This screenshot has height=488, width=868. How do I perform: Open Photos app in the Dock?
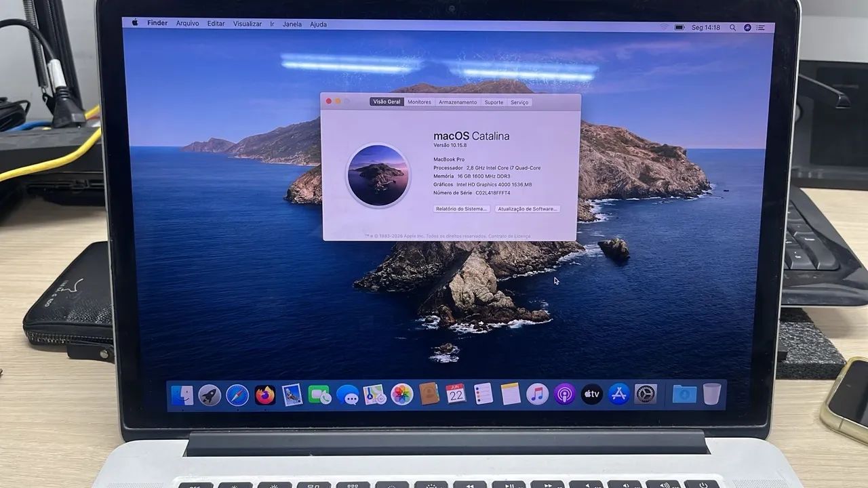(402, 394)
